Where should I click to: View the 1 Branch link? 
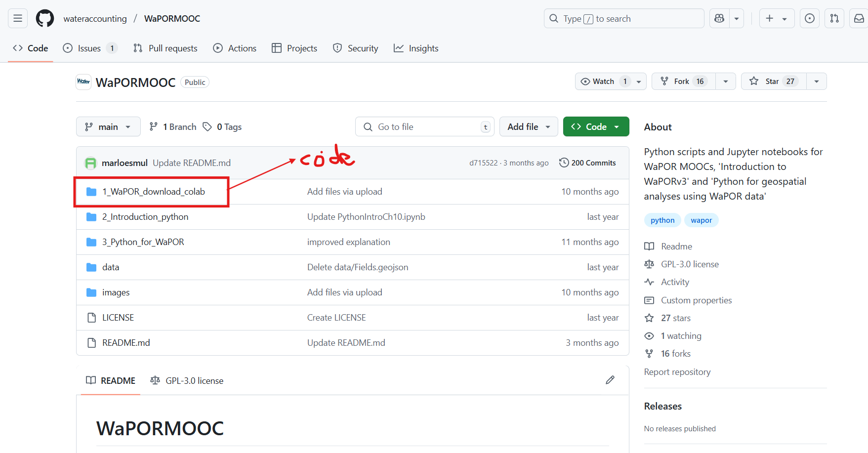[173, 127]
